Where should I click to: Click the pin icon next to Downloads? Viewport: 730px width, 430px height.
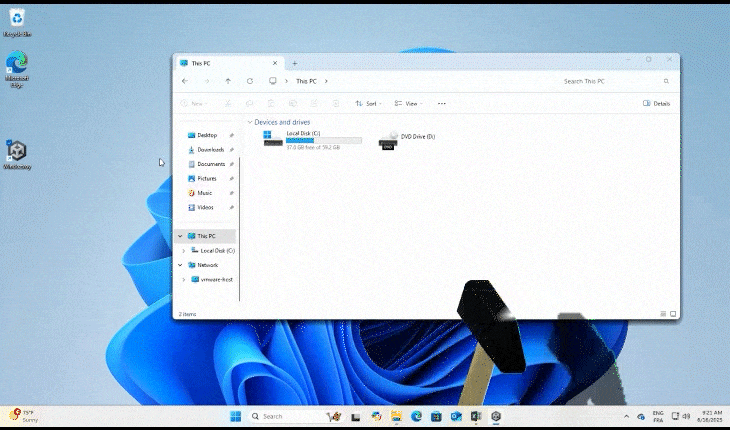(x=231, y=149)
